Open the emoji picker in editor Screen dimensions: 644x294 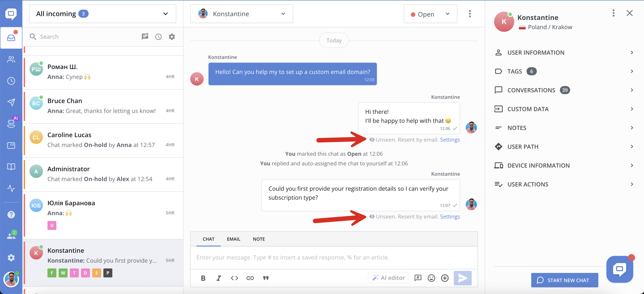[431, 278]
